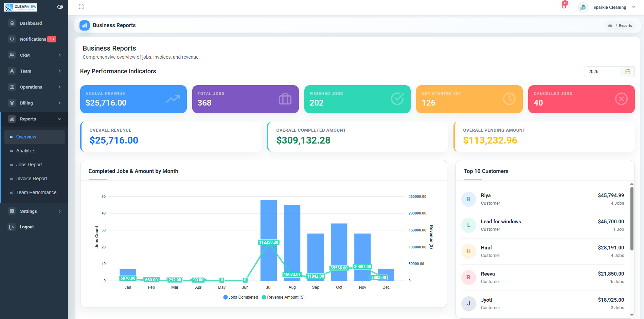Open the notification bell in header

click(x=564, y=6)
